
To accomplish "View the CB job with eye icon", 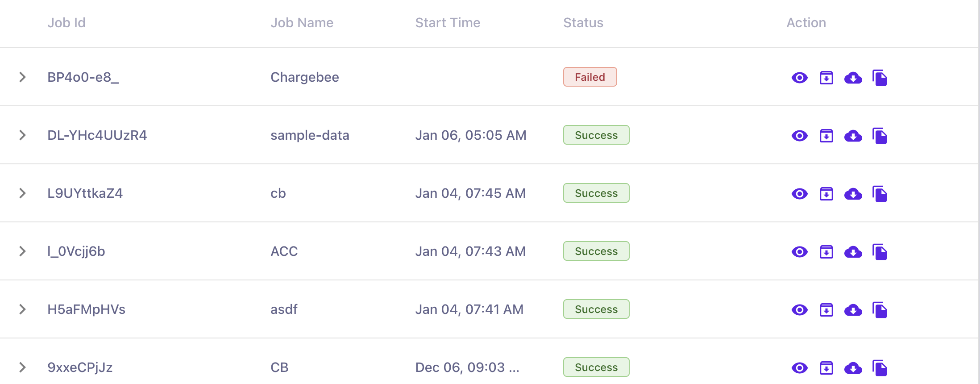I will coord(799,368).
